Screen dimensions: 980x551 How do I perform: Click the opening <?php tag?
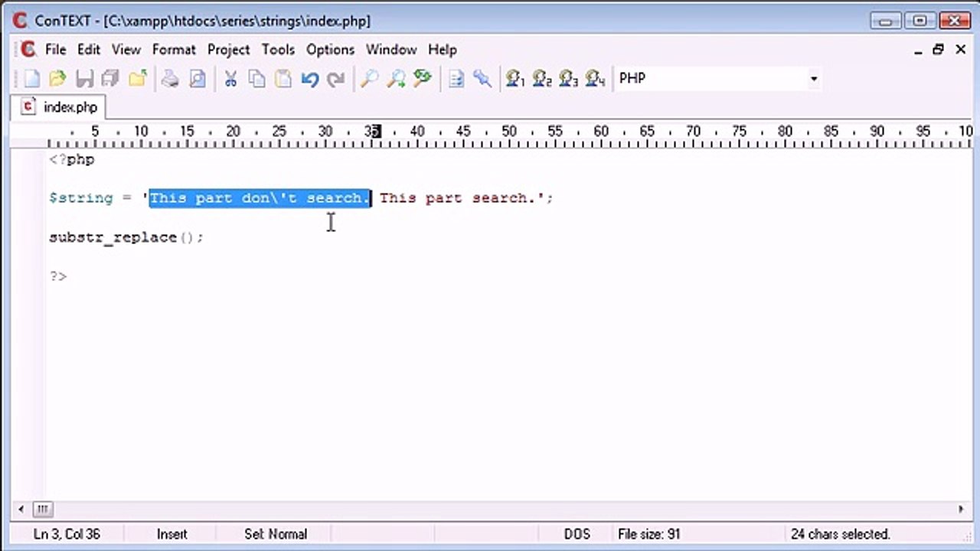pyautogui.click(x=72, y=160)
